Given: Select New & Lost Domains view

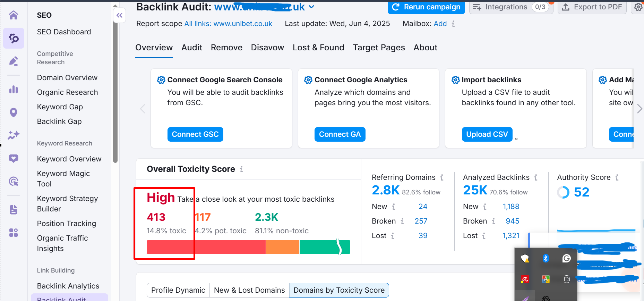Looking at the screenshot, I should pos(249,290).
